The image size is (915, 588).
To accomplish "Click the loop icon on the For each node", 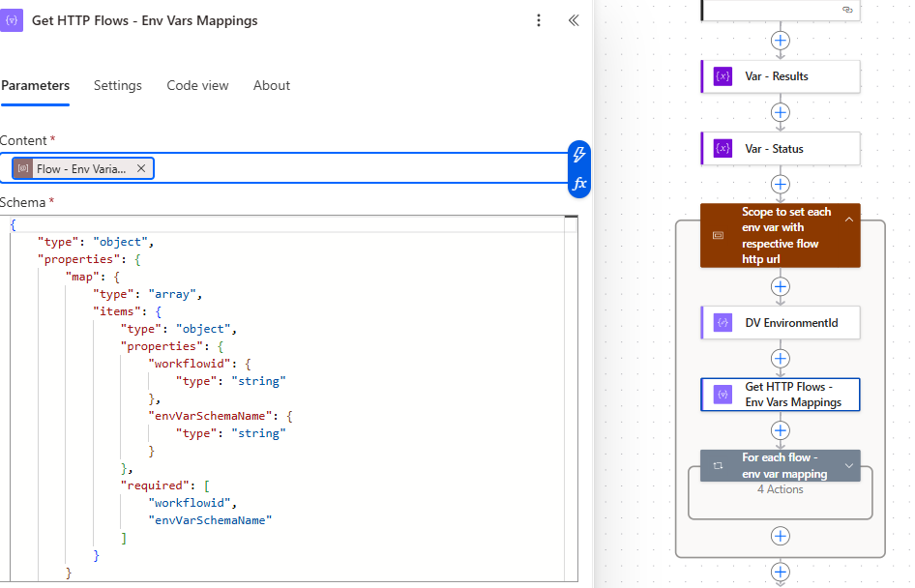I will pyautogui.click(x=717, y=465).
